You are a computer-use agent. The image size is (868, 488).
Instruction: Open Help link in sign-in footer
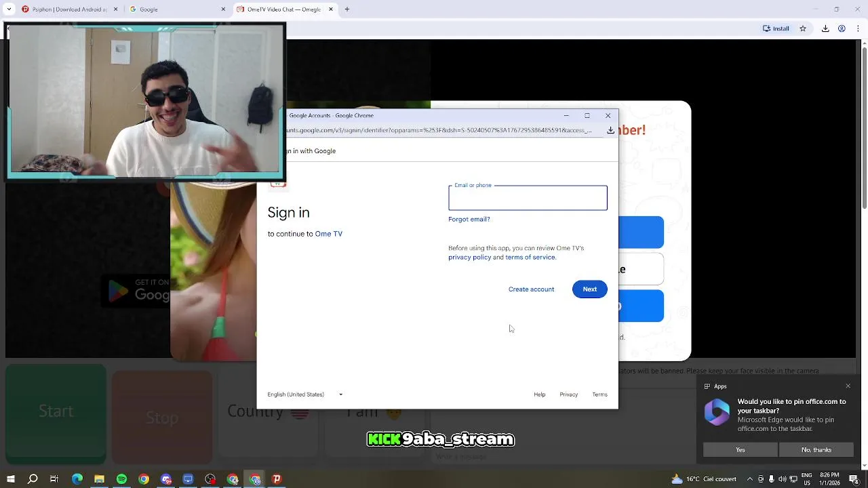pyautogui.click(x=539, y=394)
